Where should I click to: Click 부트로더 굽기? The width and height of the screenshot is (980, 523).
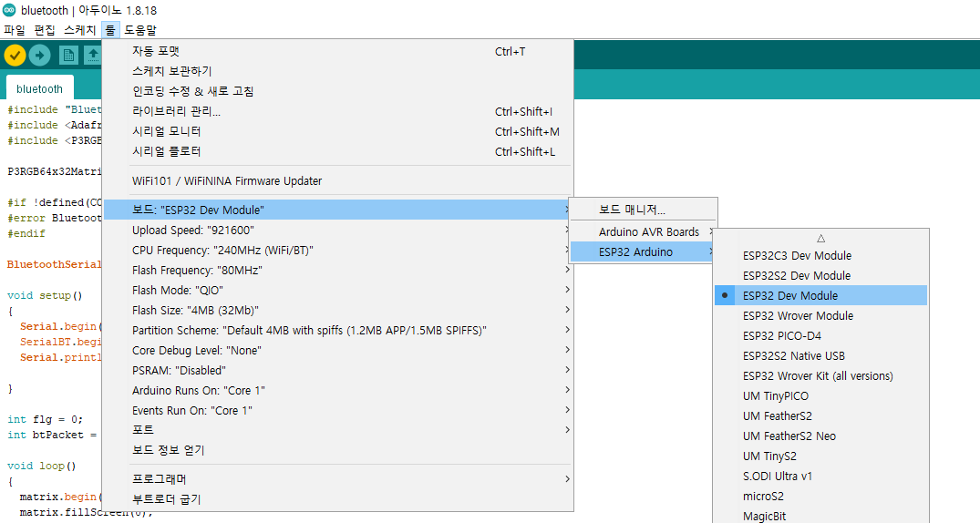coord(337,499)
